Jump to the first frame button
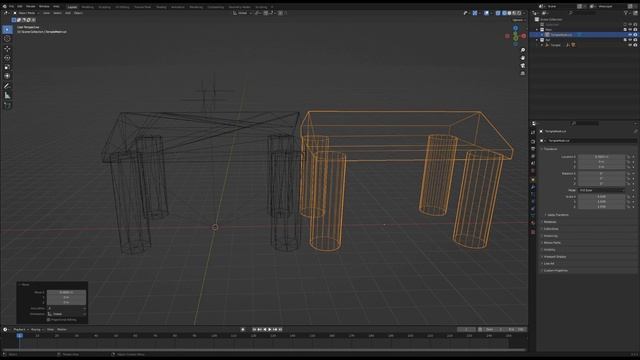 coord(254,329)
